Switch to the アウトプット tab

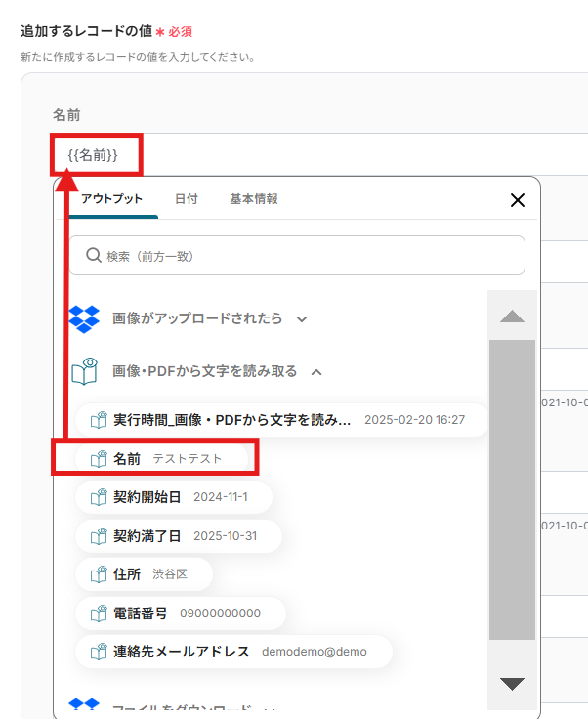[x=111, y=199]
